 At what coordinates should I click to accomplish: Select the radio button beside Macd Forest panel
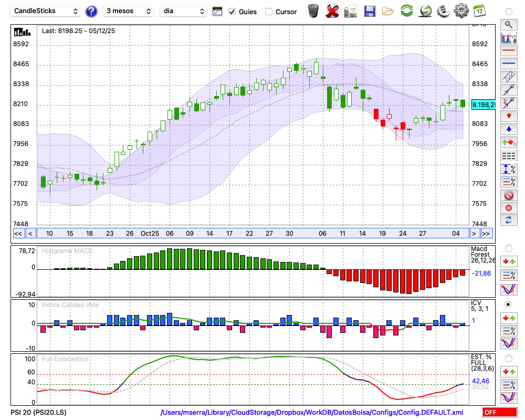[508, 248]
